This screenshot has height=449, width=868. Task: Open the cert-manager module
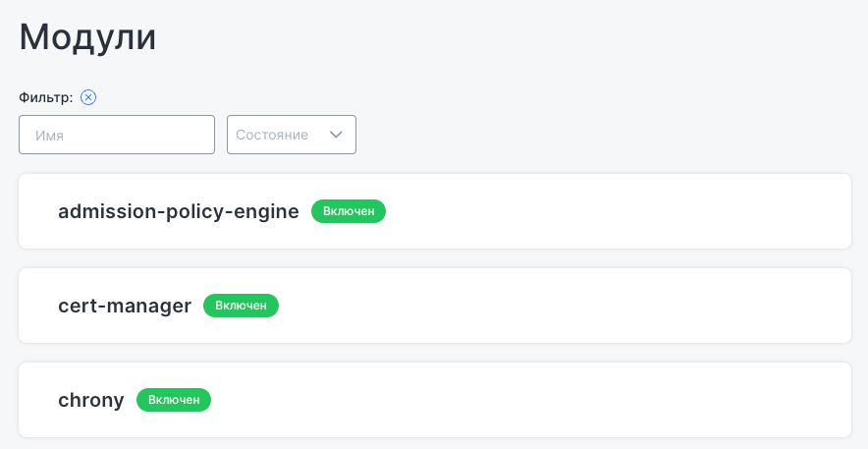pyautogui.click(x=125, y=306)
